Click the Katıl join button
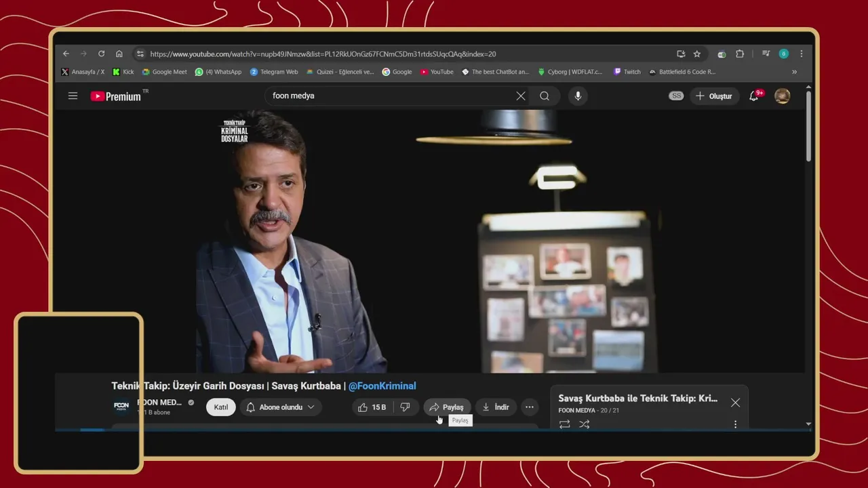868x488 pixels. (221, 407)
